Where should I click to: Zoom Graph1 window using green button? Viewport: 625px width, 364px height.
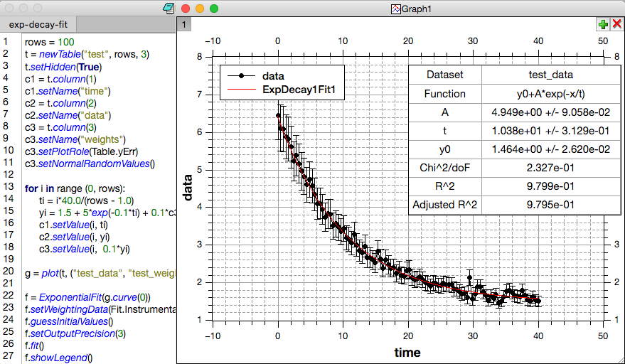(213, 9)
